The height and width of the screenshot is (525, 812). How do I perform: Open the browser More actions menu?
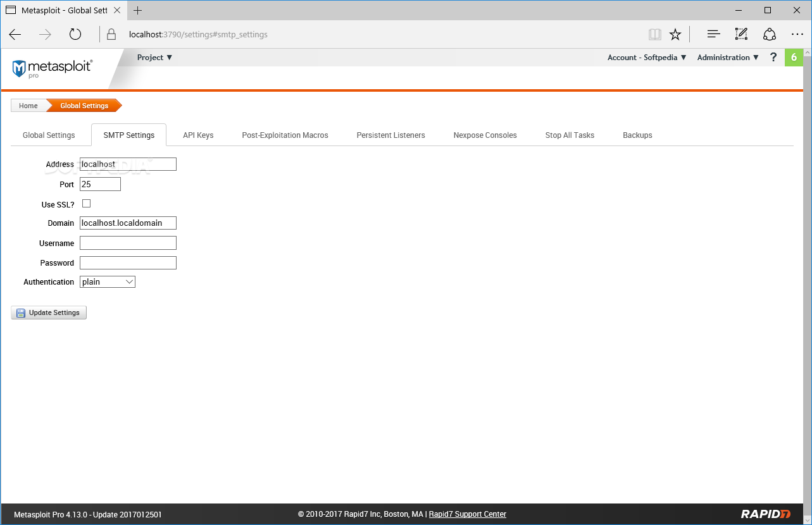[797, 34]
